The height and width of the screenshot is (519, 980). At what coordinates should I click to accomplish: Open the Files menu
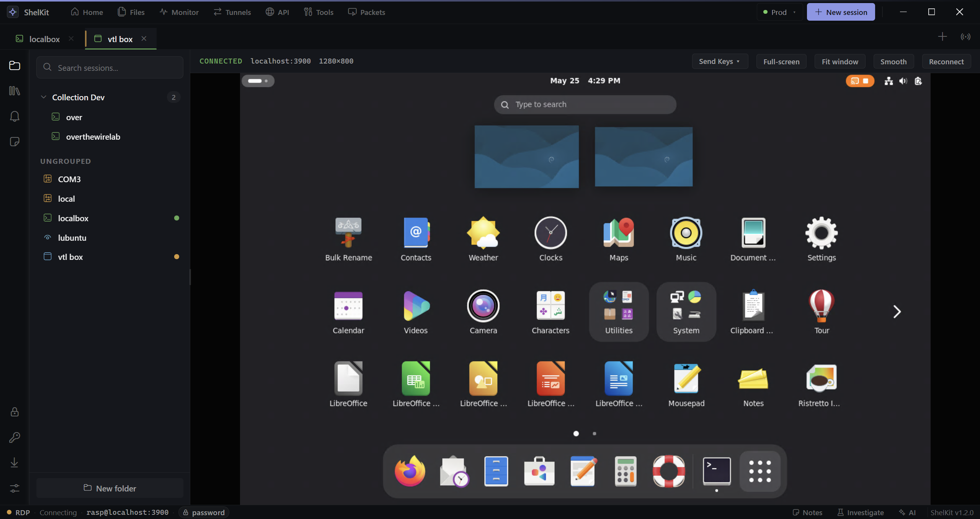pos(131,12)
